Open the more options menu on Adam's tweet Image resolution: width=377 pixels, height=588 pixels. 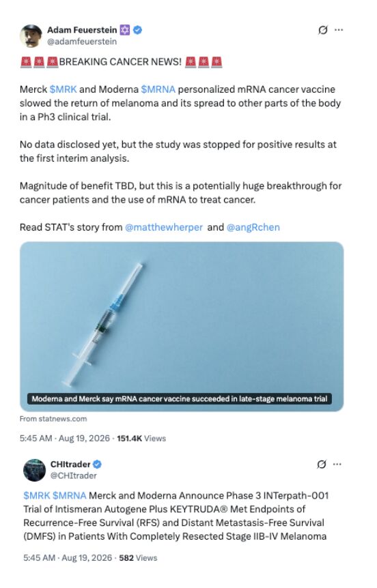pos(339,29)
